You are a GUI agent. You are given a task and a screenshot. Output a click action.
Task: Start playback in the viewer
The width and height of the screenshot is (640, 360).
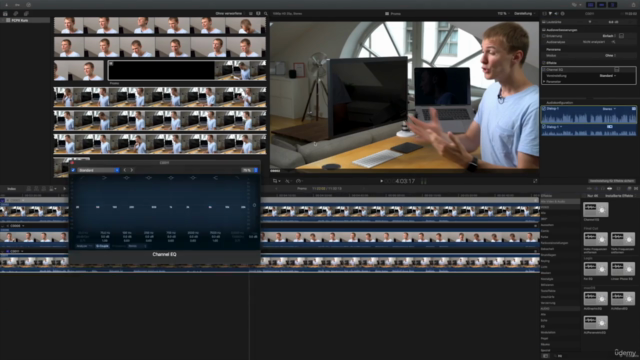pyautogui.click(x=382, y=181)
